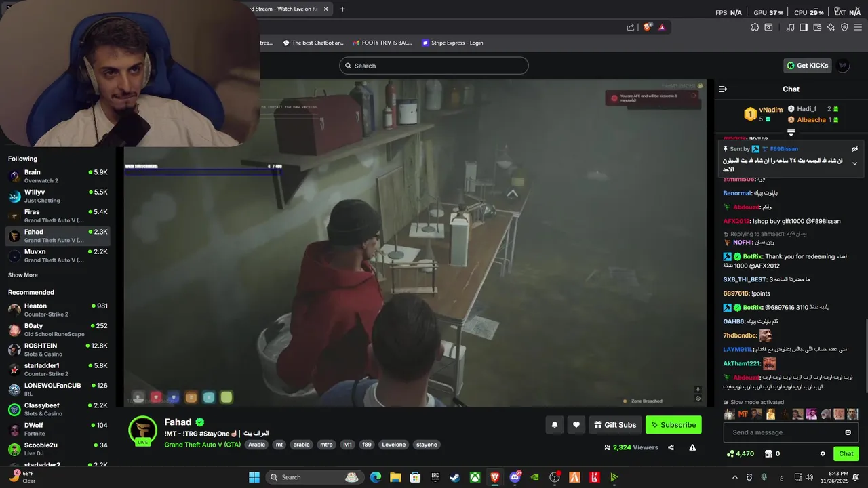868x488 pixels.
Task: Open Brave music playlist icon
Action: 790,27
